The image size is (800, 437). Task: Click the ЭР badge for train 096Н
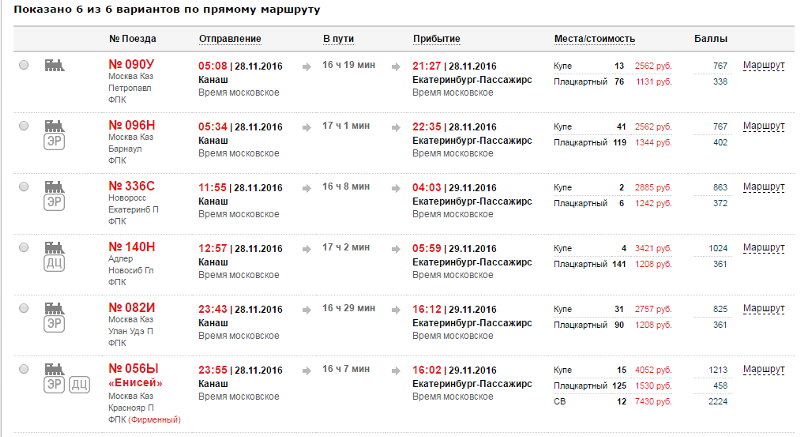click(54, 141)
